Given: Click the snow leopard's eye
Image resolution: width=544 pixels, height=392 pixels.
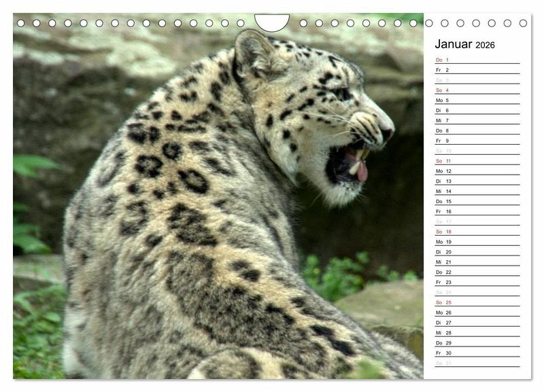Looking at the screenshot, I should (343, 94).
